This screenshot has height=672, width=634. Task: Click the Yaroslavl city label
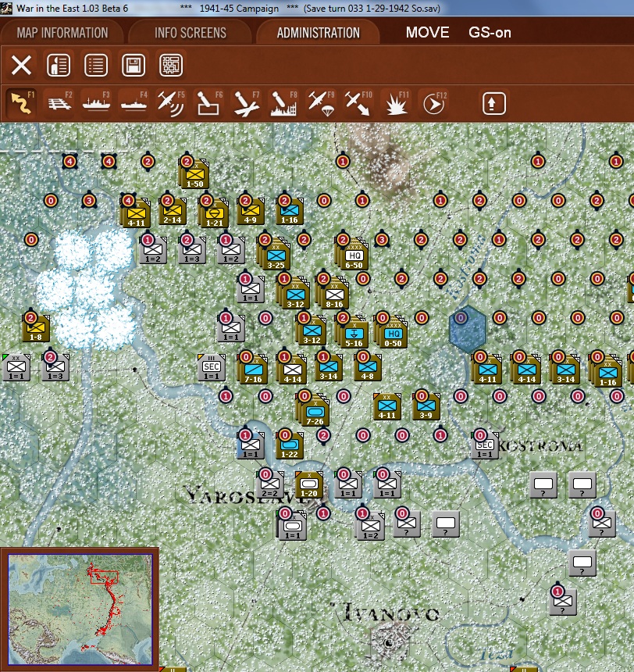248,495
